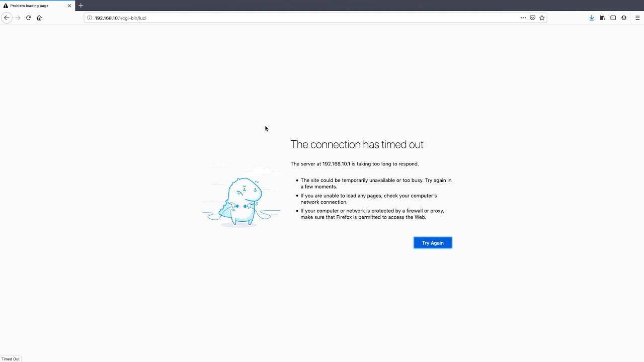Screen dimensions: 644x362
Task: Click the Timed Out status bar text
Action: [11, 359]
